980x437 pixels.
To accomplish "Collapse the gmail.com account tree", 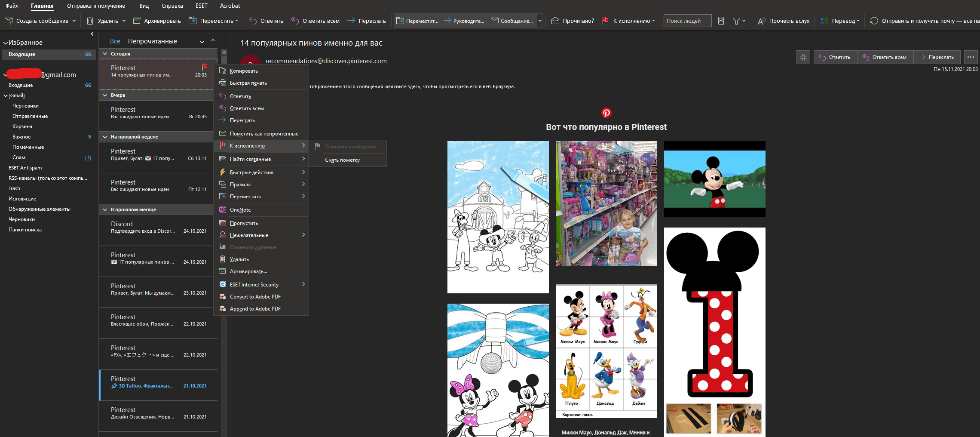I will point(5,75).
